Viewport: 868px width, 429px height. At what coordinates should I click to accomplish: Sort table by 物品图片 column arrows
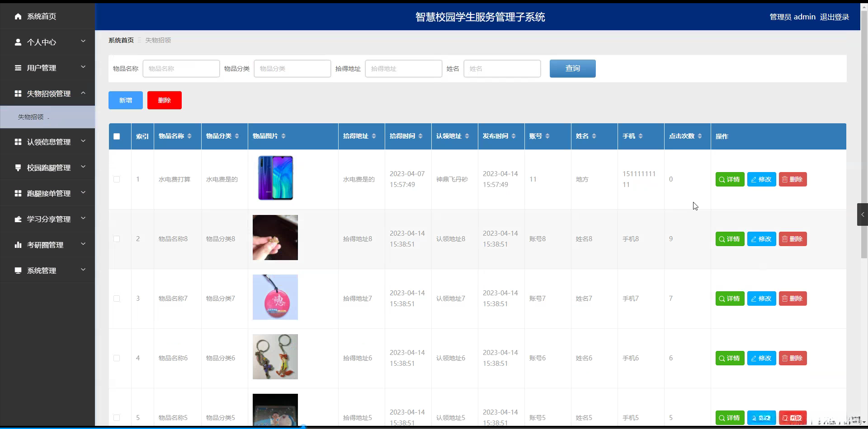(x=283, y=136)
